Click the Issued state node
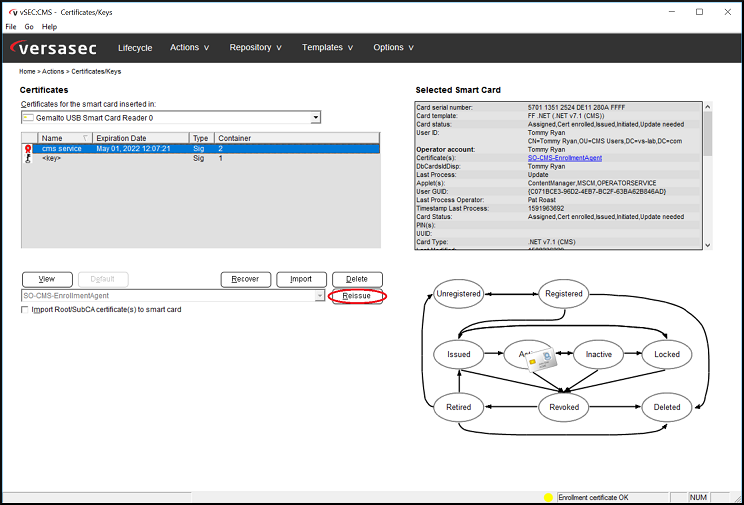The height and width of the screenshot is (505, 744). [x=458, y=355]
